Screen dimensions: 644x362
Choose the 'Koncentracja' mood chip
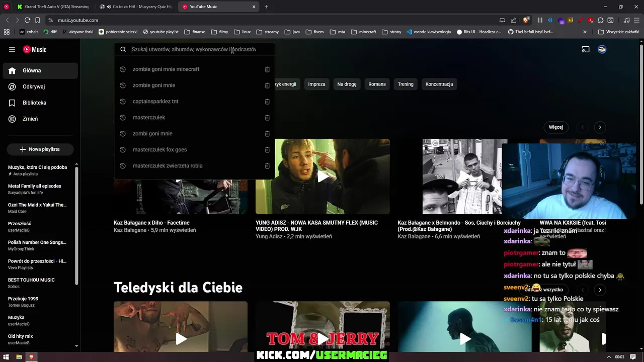tap(439, 84)
